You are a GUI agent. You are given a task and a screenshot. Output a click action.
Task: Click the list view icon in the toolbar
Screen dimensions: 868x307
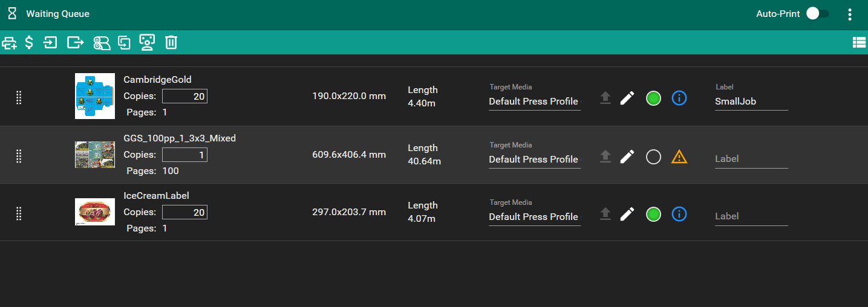coord(858,42)
